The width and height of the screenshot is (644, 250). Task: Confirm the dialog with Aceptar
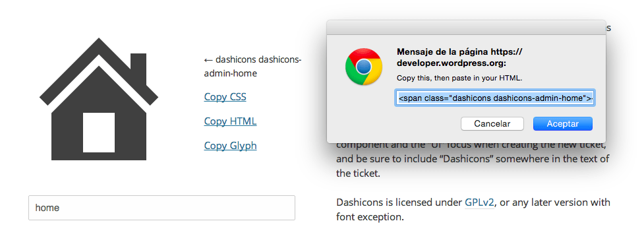(x=563, y=124)
